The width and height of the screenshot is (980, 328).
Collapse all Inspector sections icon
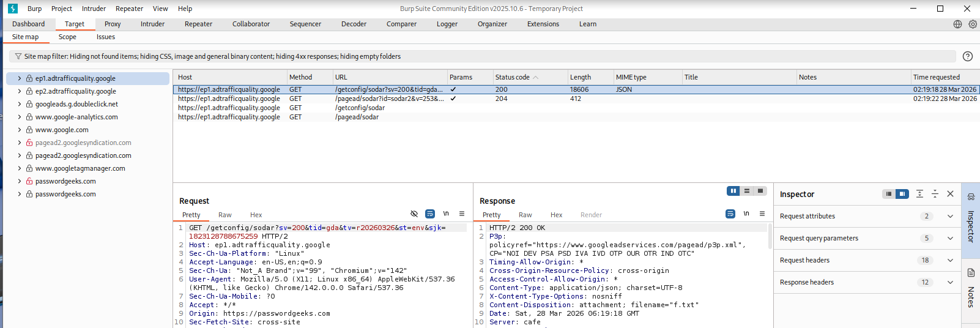pos(935,194)
